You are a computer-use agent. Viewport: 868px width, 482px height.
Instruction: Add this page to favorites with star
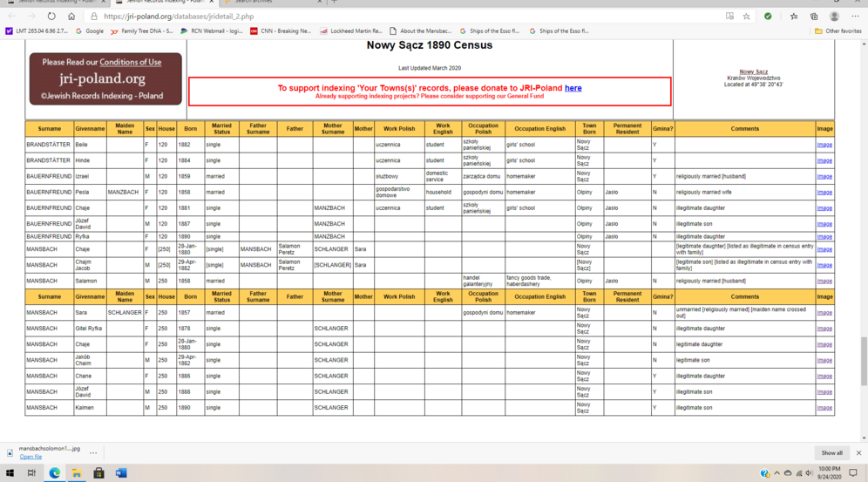(x=746, y=17)
